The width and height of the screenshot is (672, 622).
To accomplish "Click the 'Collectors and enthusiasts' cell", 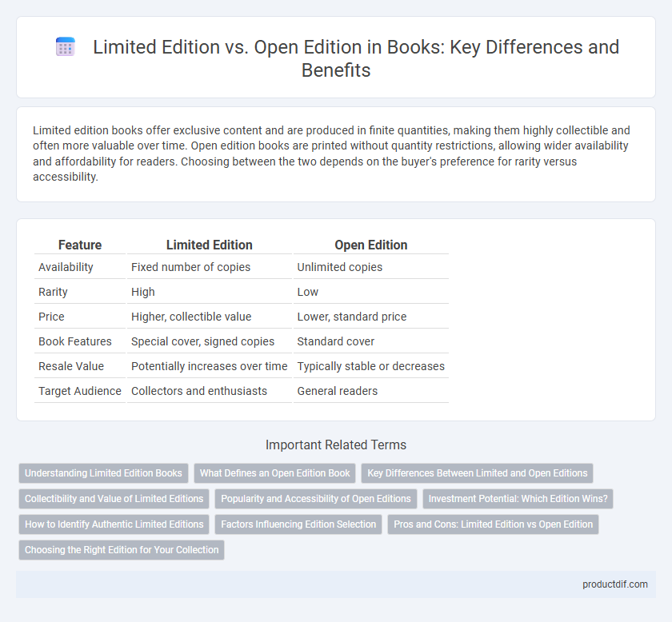I will [x=199, y=391].
